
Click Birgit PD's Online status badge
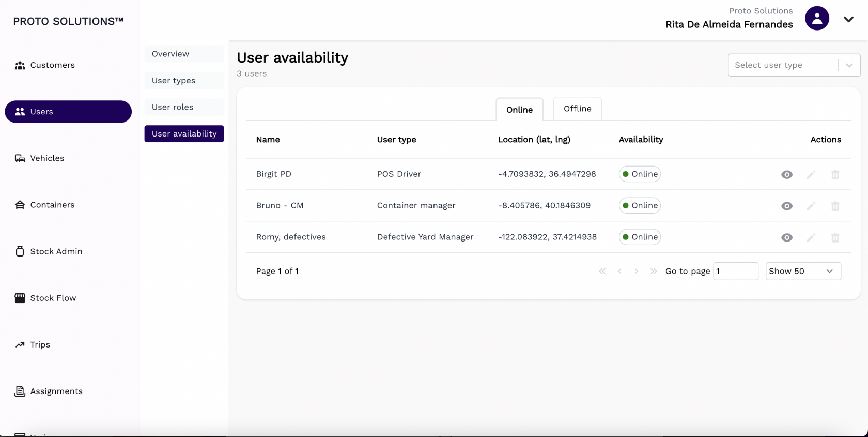(640, 174)
